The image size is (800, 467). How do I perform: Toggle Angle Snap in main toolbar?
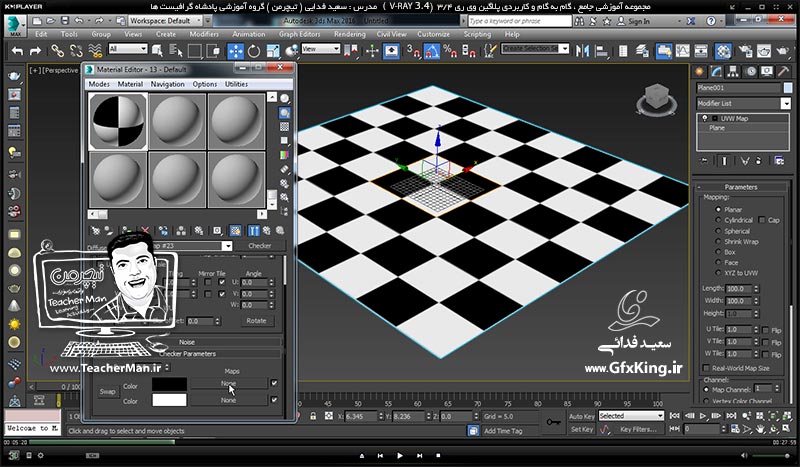click(432, 51)
